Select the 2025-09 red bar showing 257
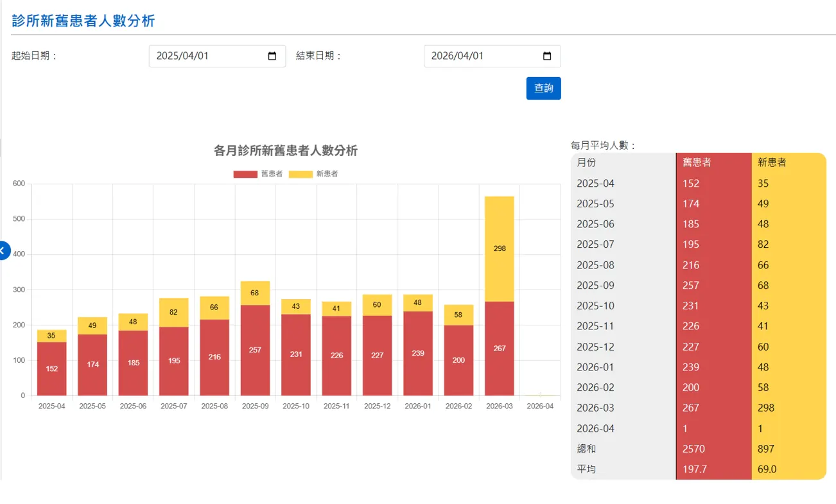Image resolution: width=836 pixels, height=504 pixels. (255, 350)
